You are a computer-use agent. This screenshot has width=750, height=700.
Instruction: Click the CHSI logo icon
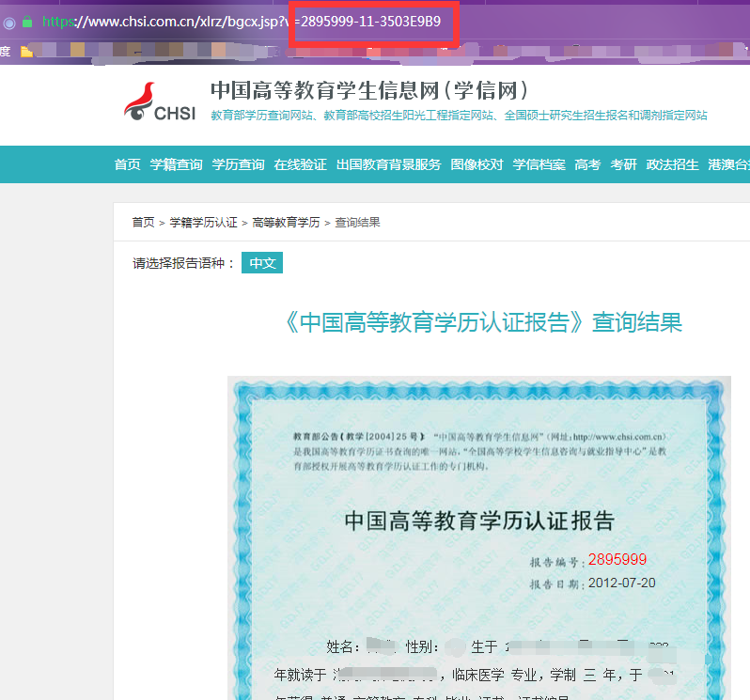coord(160,101)
